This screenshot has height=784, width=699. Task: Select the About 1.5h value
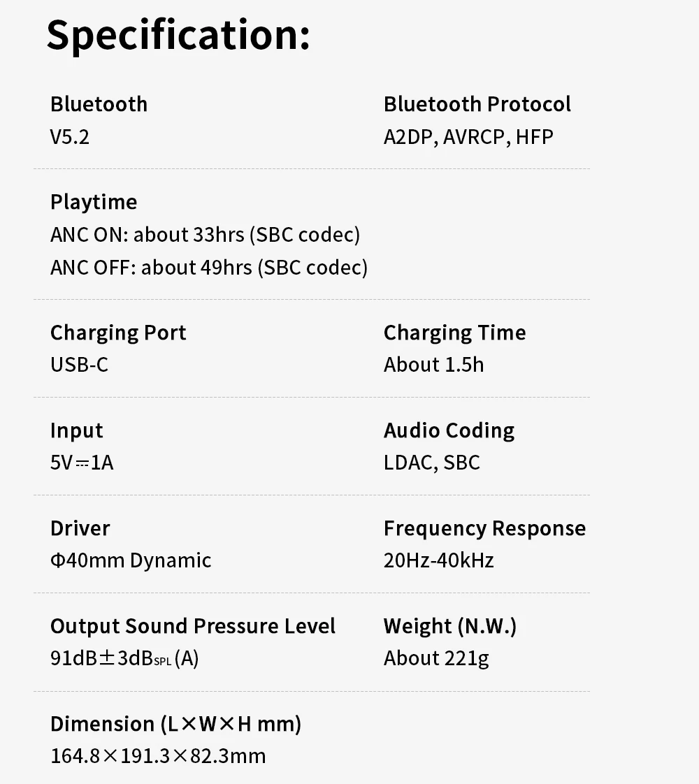pyautogui.click(x=433, y=365)
